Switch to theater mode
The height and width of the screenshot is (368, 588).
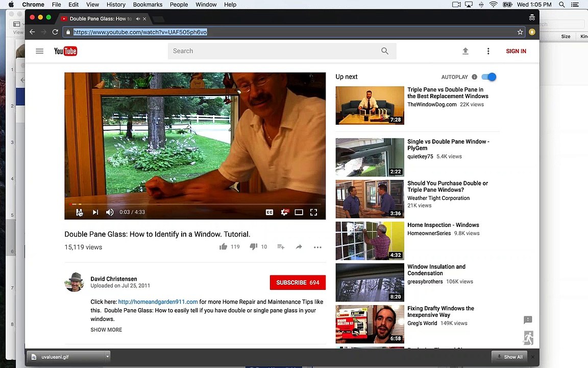(x=299, y=212)
